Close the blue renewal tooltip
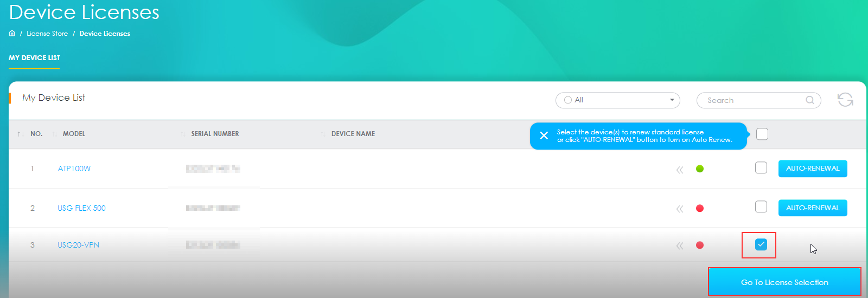The image size is (868, 298). coord(544,136)
